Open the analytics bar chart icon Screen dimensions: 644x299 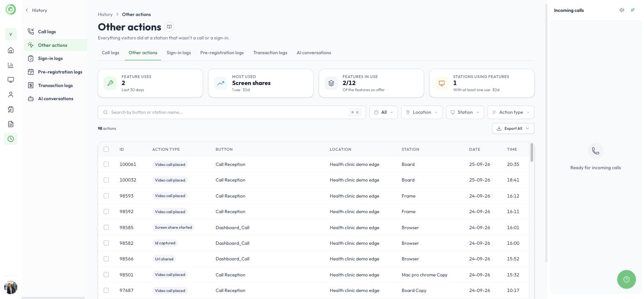coord(11,65)
